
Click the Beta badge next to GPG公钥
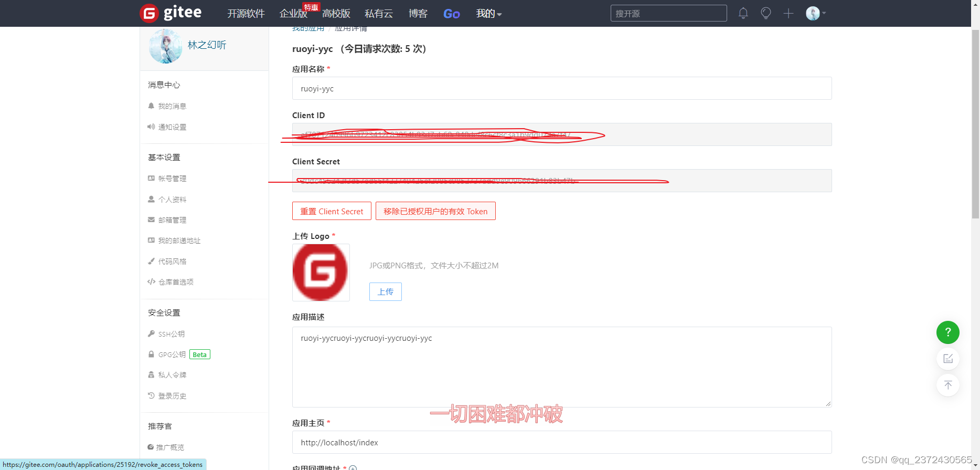(x=200, y=354)
